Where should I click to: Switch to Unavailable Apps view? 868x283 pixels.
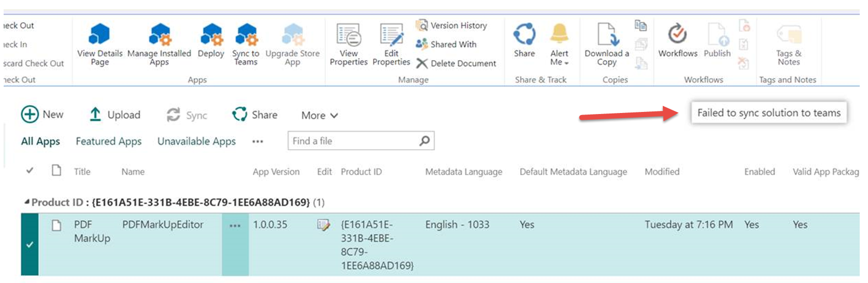[196, 141]
